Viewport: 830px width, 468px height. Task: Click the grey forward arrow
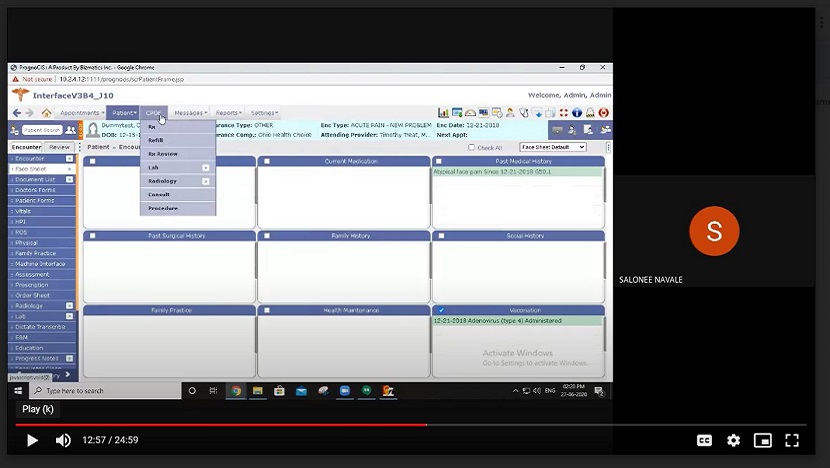coord(30,113)
